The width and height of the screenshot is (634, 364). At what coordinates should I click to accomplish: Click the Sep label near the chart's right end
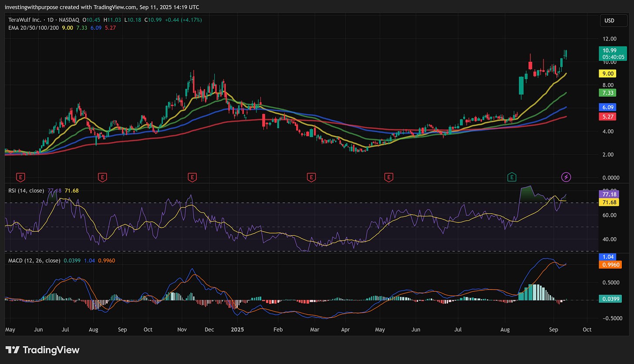click(x=553, y=330)
